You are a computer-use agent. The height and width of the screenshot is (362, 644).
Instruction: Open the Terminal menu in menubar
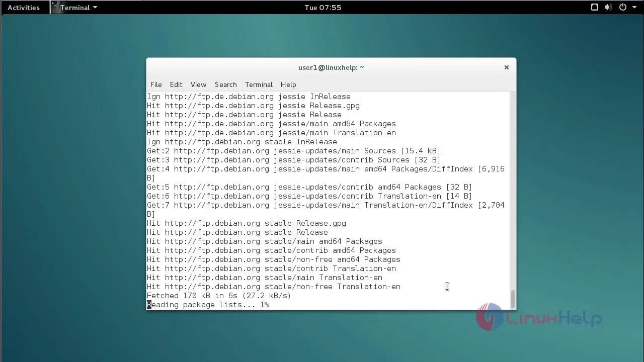[259, 84]
